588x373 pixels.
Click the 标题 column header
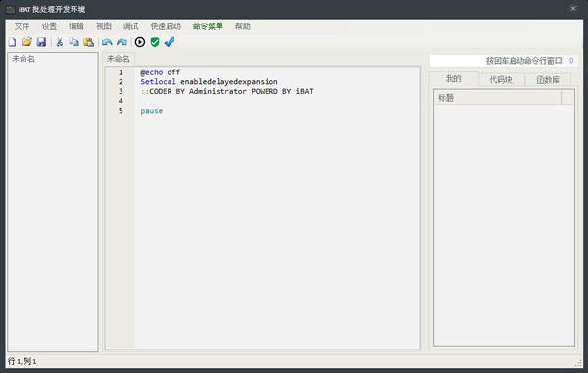tap(497, 97)
